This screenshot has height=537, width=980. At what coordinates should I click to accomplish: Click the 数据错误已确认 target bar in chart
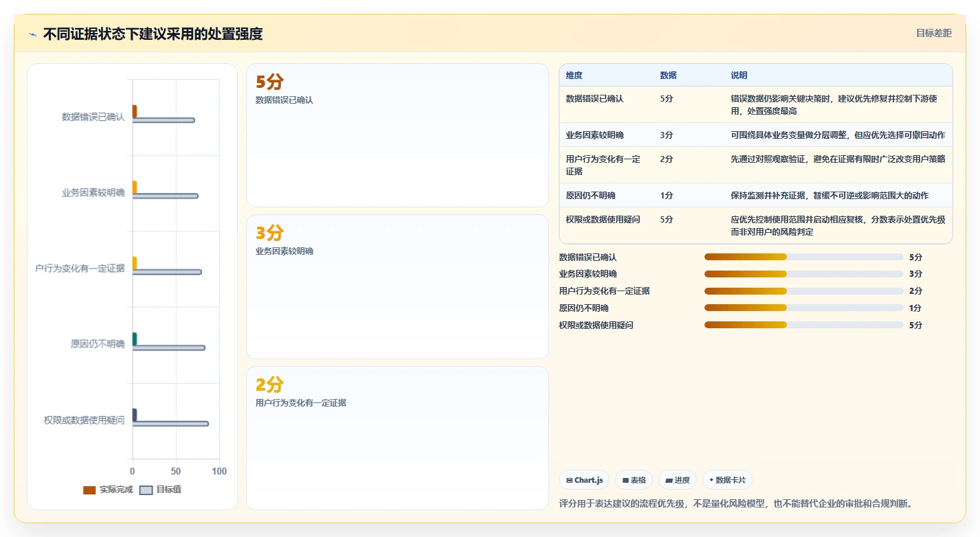click(164, 120)
